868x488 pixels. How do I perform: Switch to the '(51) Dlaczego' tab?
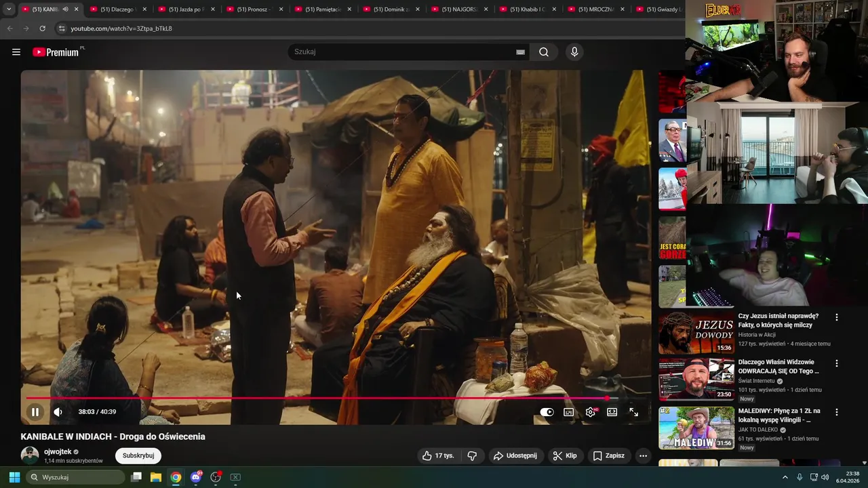point(117,9)
